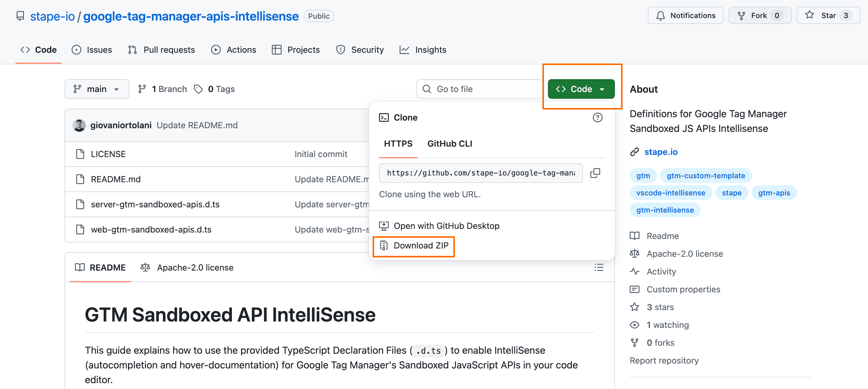Open with GitHub Desktop
Viewport: 868px width, 389px height.
440,226
